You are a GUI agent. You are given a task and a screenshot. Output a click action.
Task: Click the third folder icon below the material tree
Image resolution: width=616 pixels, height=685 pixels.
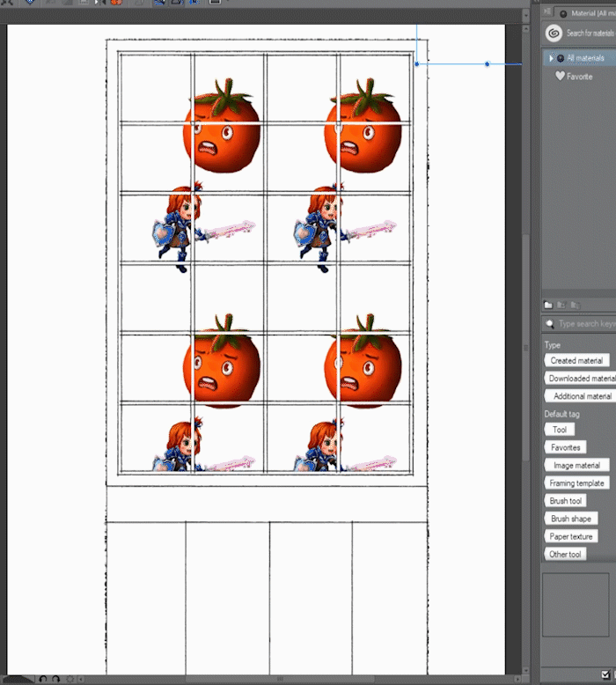click(576, 305)
